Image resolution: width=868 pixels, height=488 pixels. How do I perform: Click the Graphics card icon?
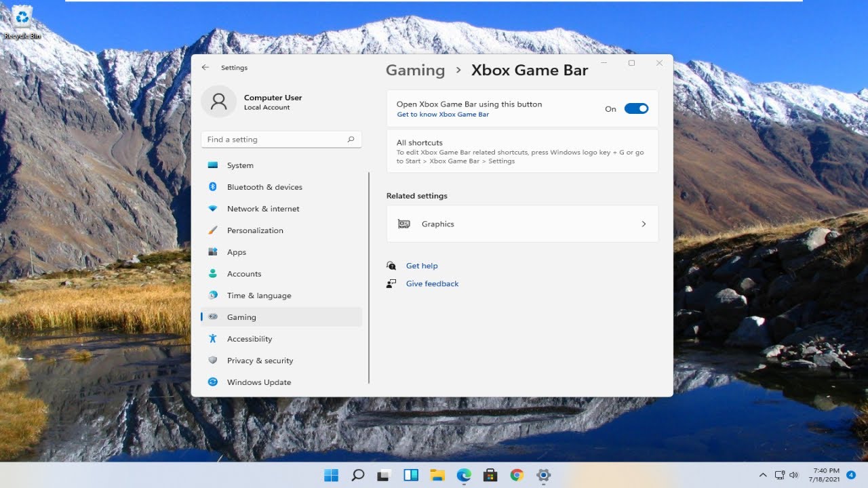[x=403, y=224]
